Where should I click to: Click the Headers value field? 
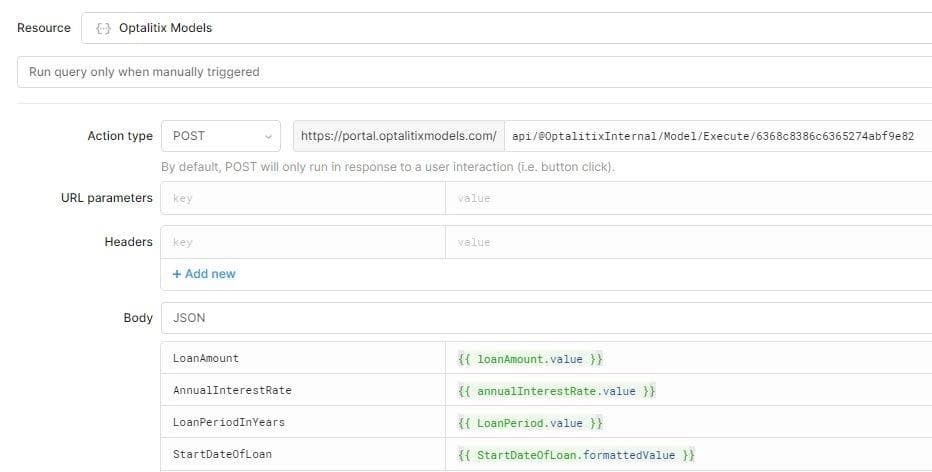pyautogui.click(x=688, y=242)
